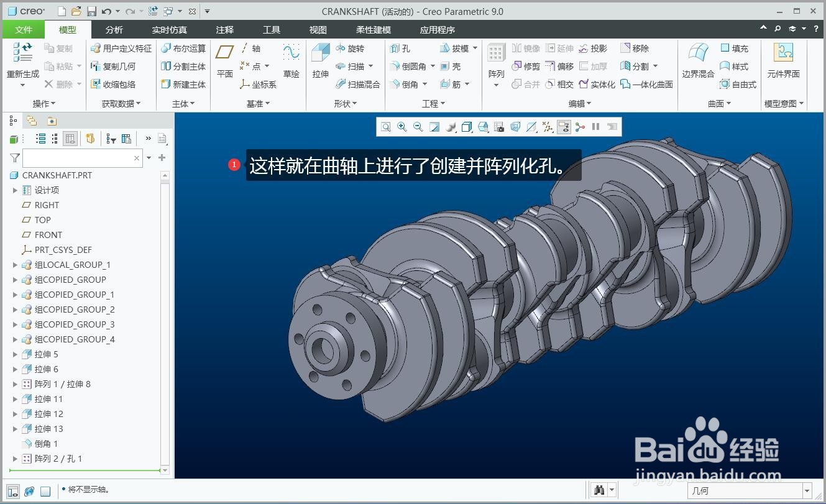This screenshot has width=826, height=504.
Task: Toggle Perspective View cube in graphics toolbar
Action: [x=515, y=127]
